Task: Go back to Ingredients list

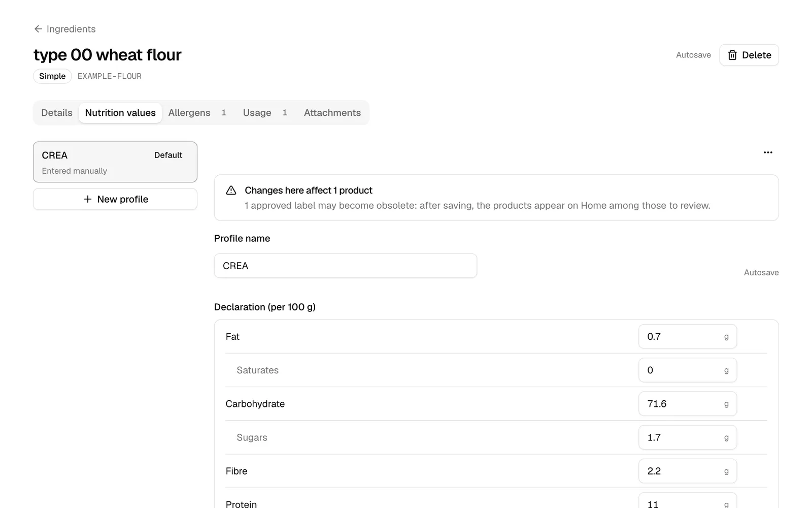Action: click(65, 29)
